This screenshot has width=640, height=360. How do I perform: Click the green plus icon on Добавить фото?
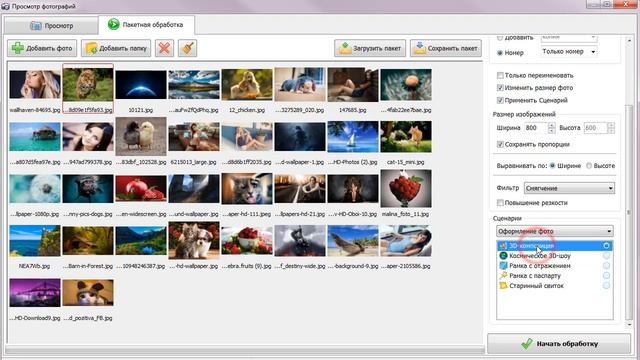coord(18,48)
